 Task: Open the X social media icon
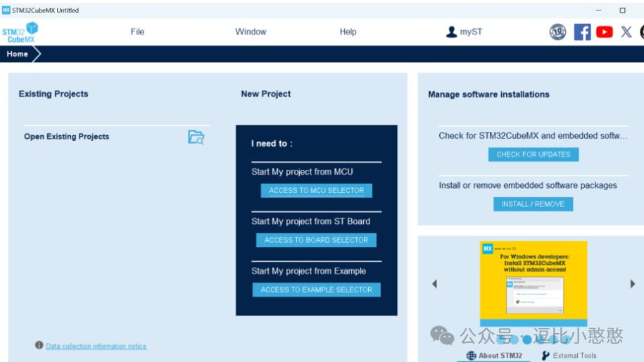[626, 32]
